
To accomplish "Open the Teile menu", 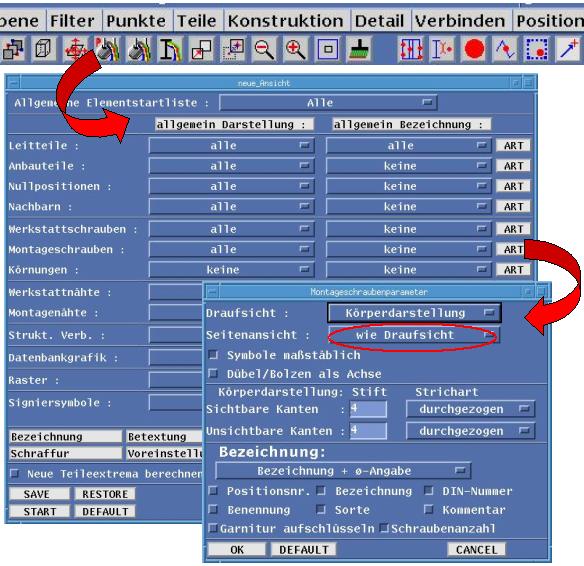I will [x=197, y=21].
